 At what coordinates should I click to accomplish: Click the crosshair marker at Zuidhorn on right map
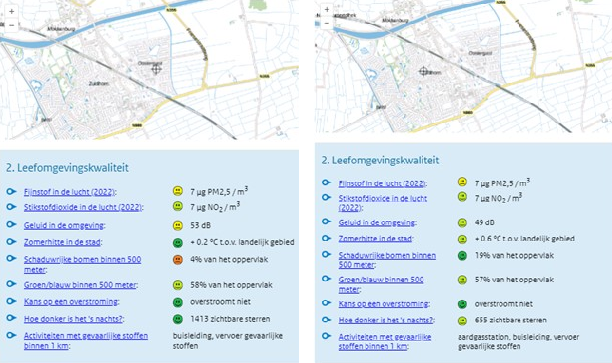tap(423, 71)
